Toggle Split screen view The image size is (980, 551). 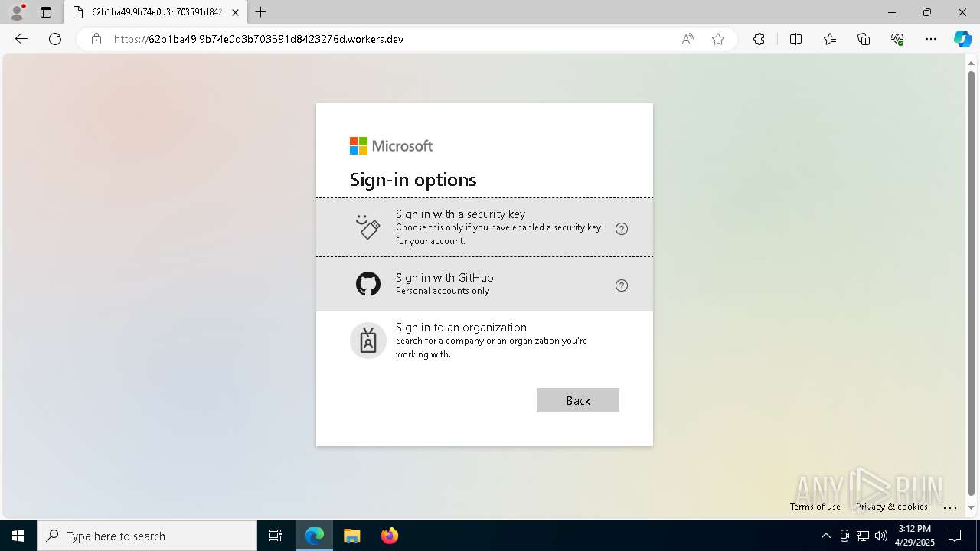point(795,39)
